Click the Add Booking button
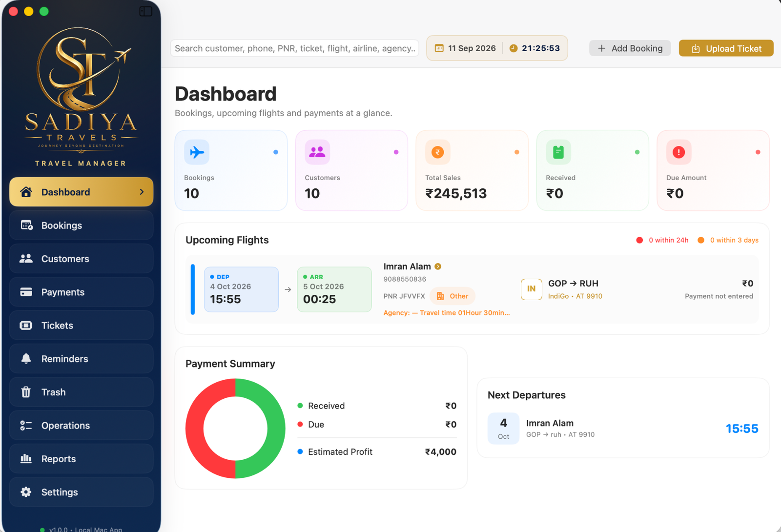Screen dimensions: 781x532 point(630,48)
